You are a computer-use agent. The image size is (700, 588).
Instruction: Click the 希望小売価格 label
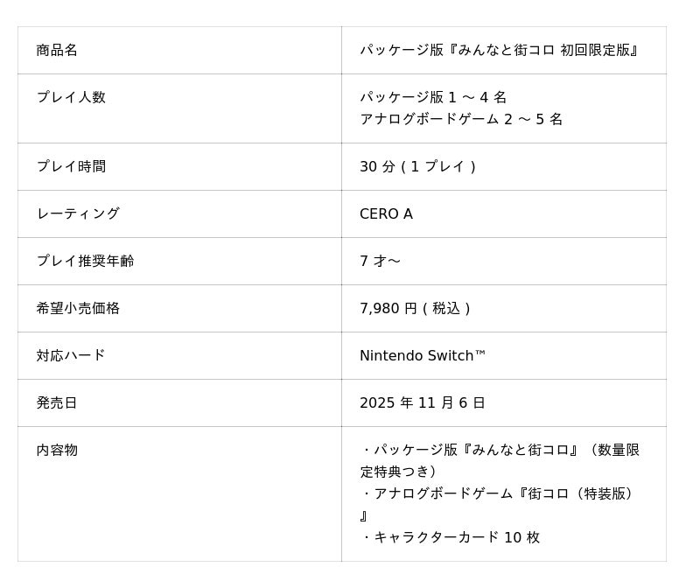[x=78, y=308]
